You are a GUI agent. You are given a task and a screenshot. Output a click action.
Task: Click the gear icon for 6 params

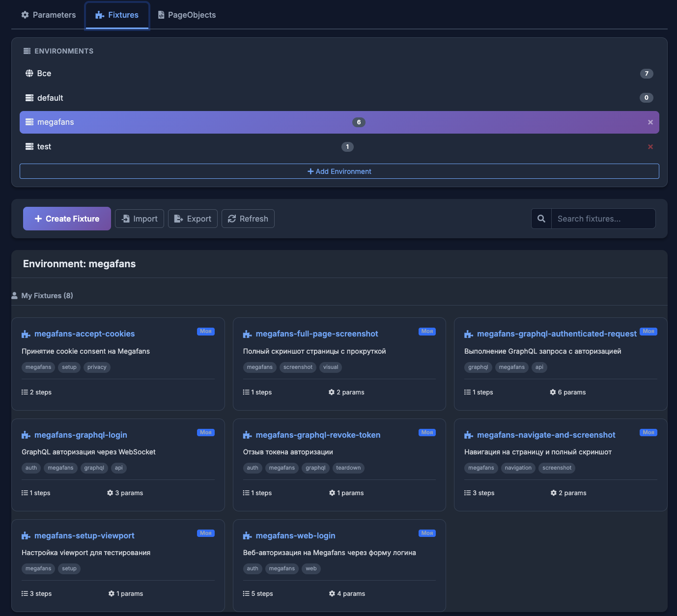pos(553,392)
